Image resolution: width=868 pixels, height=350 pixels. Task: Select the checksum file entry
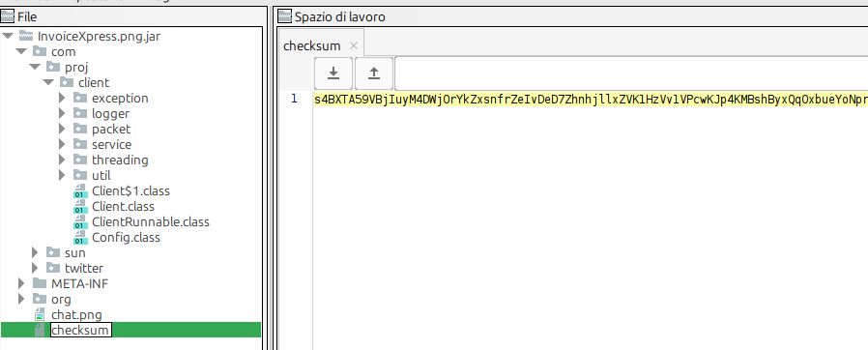(130, 330)
